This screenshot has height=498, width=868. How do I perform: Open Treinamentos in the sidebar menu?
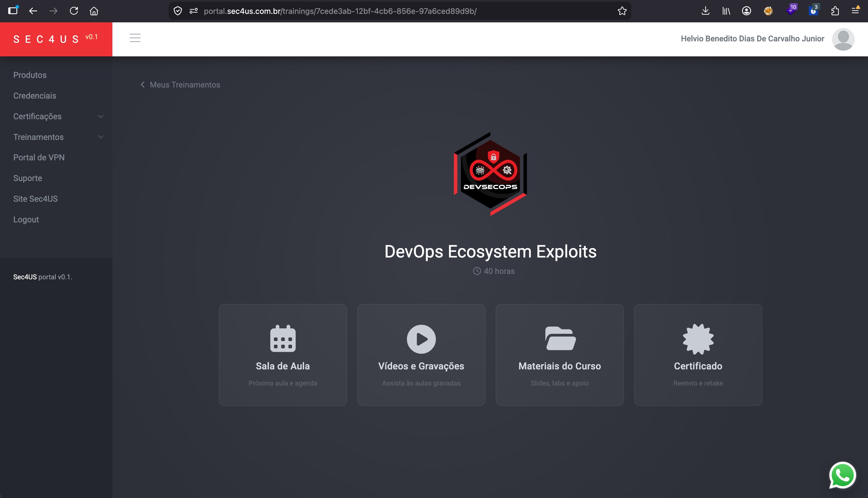(x=38, y=137)
